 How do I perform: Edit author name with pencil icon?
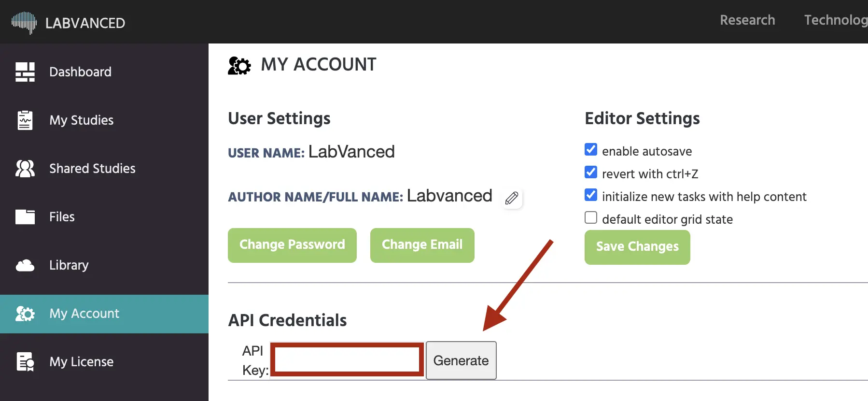point(512,198)
